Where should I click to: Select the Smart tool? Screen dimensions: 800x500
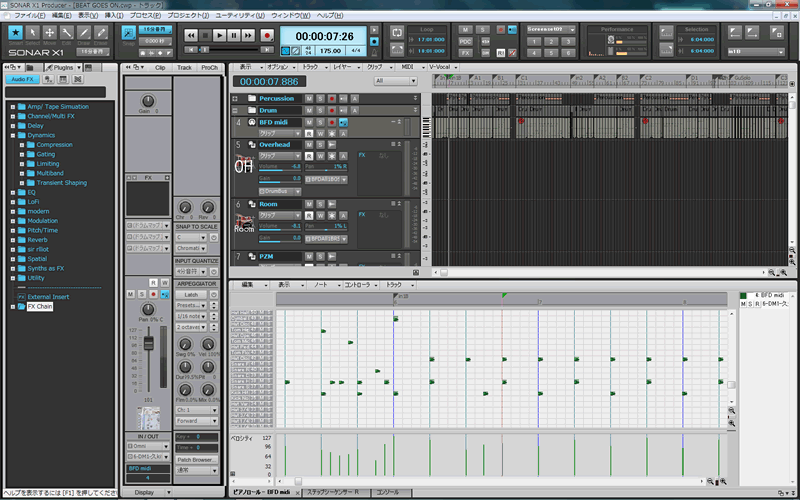coord(15,33)
